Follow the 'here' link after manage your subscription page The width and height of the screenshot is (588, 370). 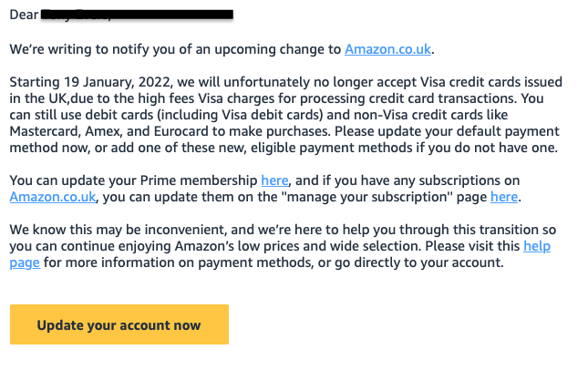pos(504,197)
